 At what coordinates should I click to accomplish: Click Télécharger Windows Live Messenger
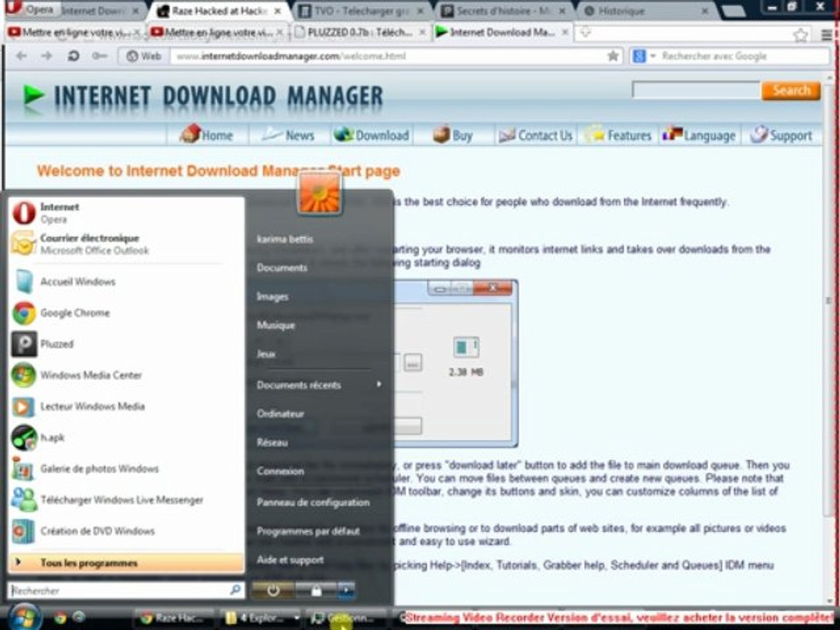(x=126, y=500)
